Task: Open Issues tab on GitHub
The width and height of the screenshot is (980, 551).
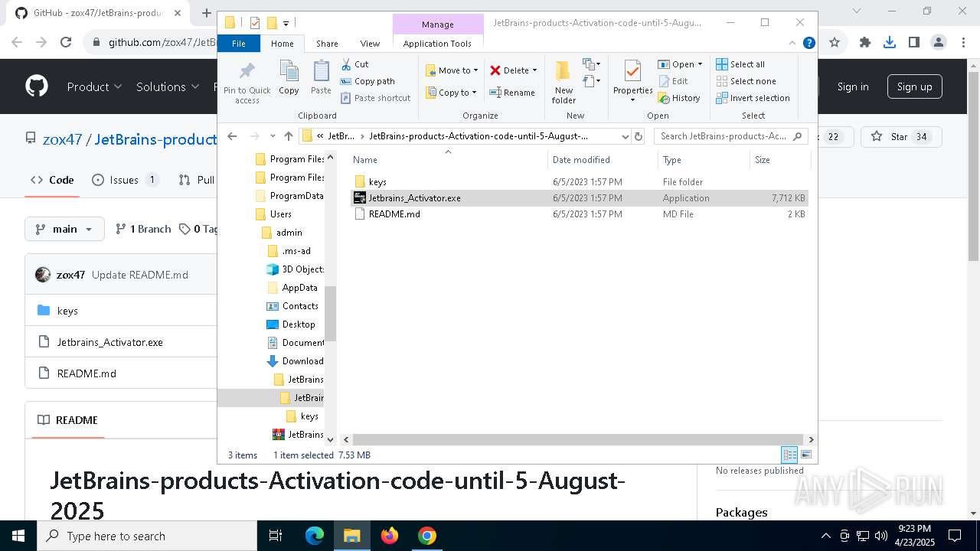Action: 125,180
